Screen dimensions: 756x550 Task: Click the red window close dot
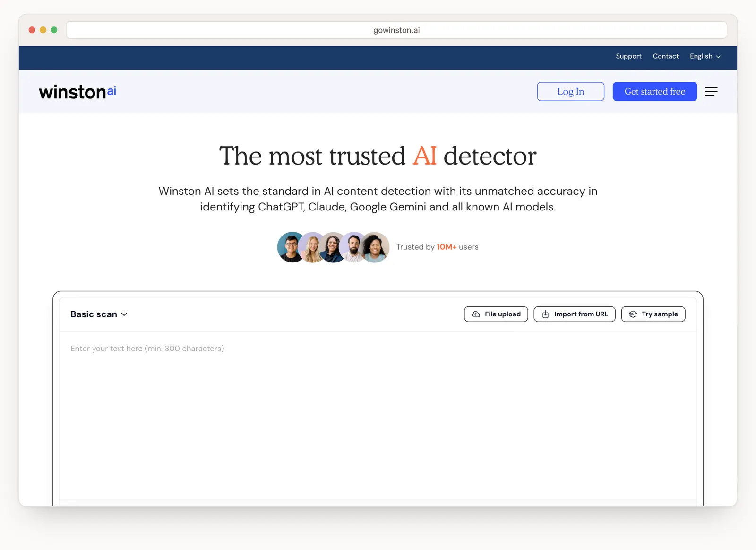click(x=32, y=30)
